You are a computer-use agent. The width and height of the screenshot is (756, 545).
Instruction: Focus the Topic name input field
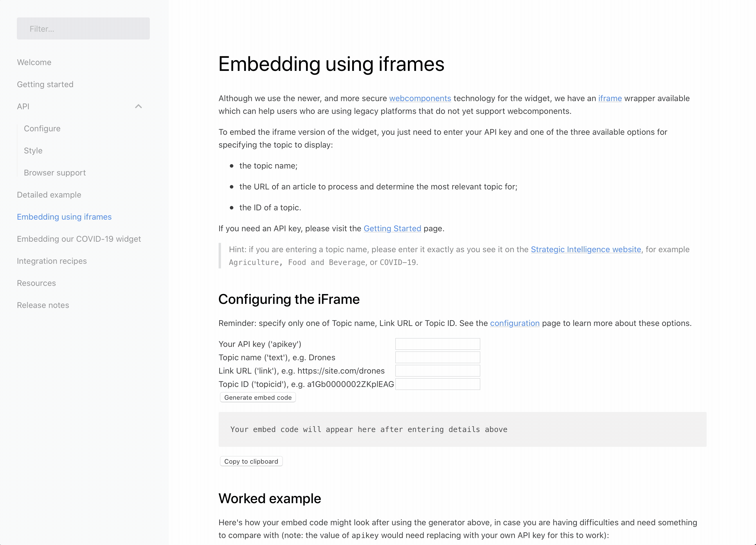[x=438, y=357]
